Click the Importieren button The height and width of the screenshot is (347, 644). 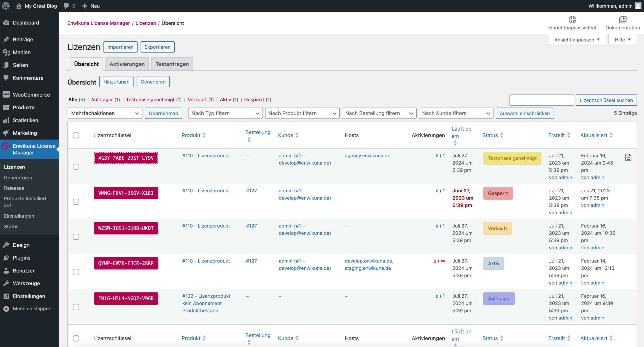[120, 47]
